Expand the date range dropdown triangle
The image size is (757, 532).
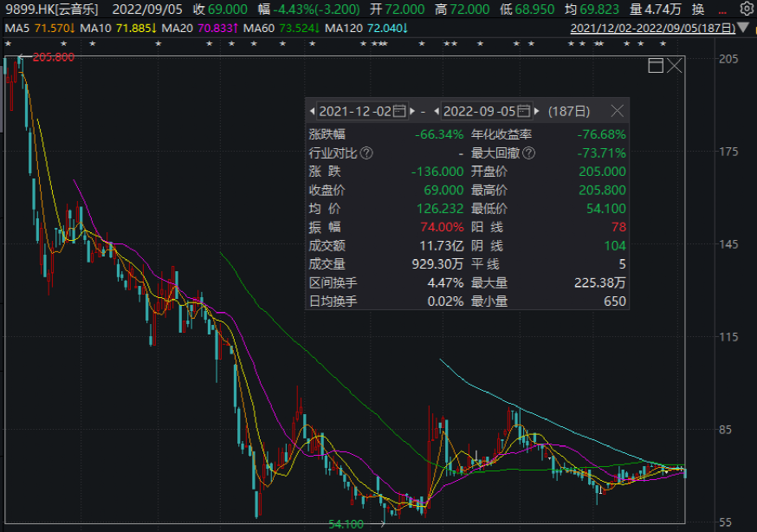tap(743, 28)
